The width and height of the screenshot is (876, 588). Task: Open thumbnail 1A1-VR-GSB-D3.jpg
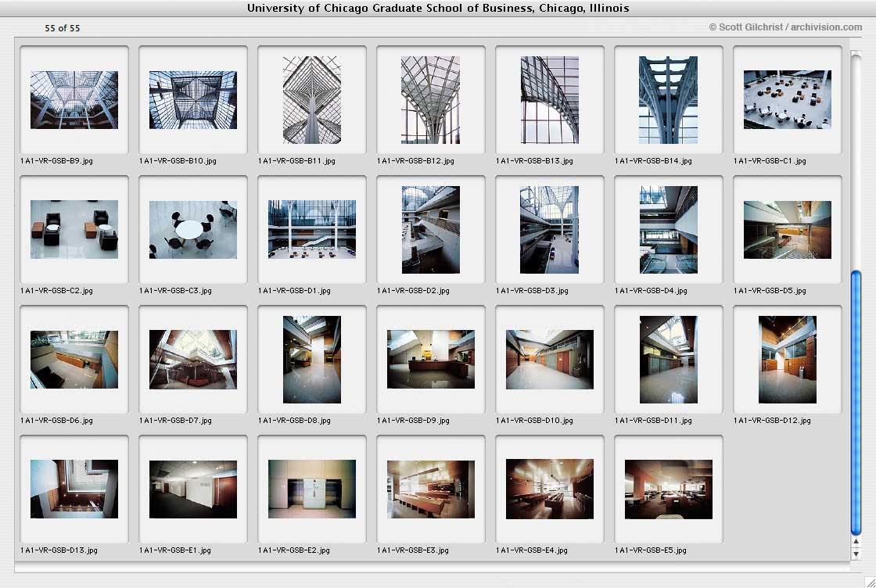coord(550,230)
